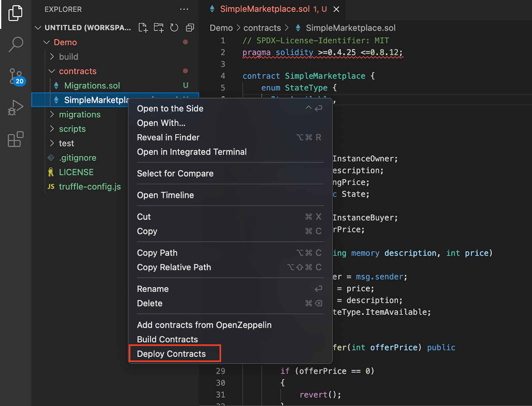Select Build Contracts from context menu
Screen dimensions: 532x406
pyautogui.click(x=167, y=339)
